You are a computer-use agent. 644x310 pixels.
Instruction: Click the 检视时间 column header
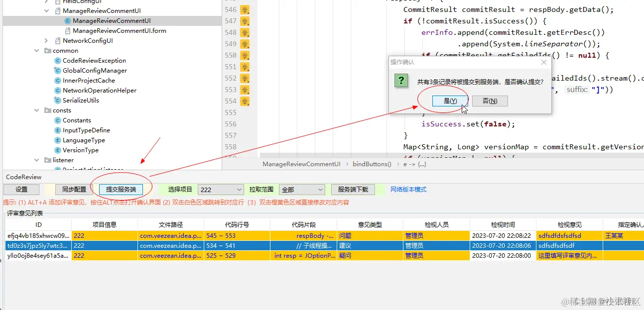tap(503, 225)
